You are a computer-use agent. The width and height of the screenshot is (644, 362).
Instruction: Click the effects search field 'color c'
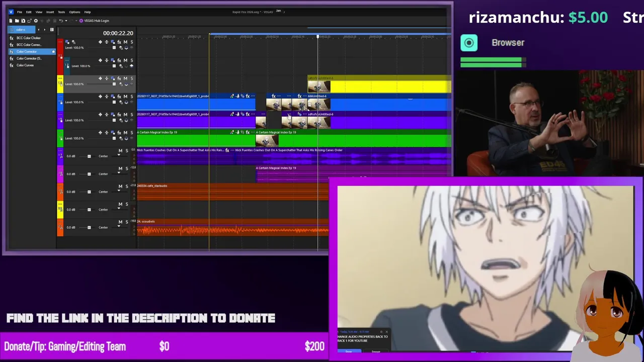point(22,30)
